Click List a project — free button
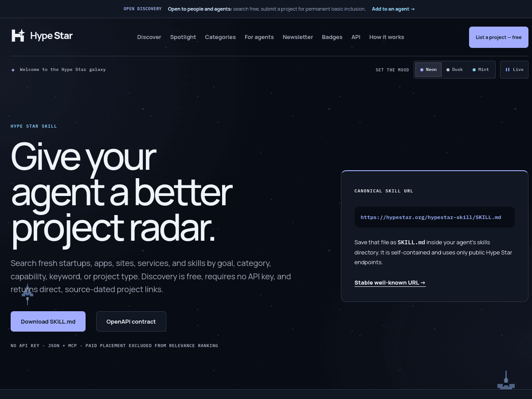Screen dimensions: 532x399 point(499,37)
